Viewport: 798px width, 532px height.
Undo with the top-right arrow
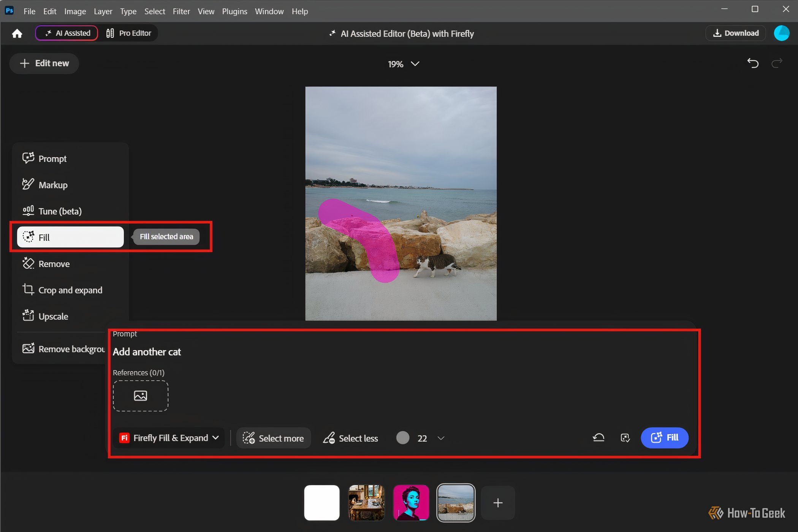coord(752,63)
